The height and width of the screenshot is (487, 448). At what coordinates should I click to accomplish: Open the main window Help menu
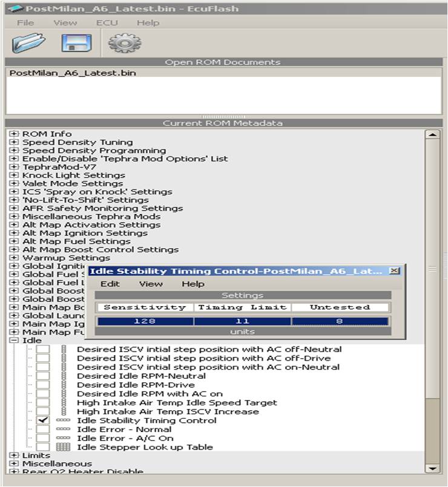click(148, 22)
